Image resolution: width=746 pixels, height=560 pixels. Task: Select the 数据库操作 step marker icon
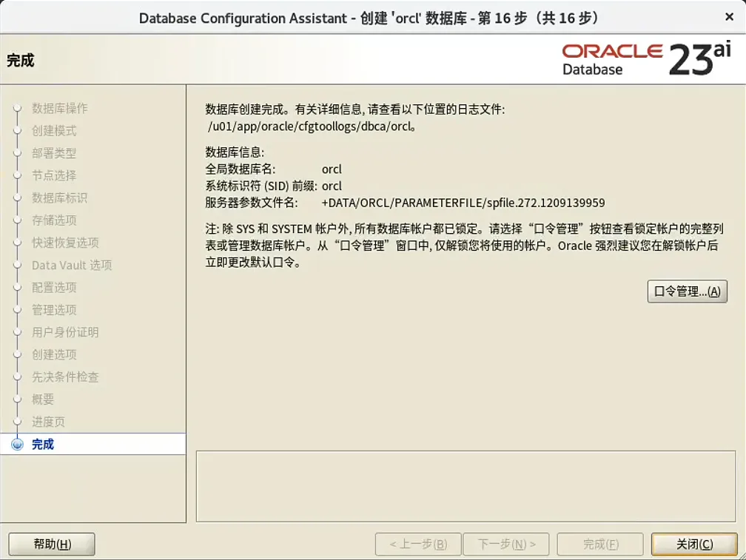coord(17,108)
